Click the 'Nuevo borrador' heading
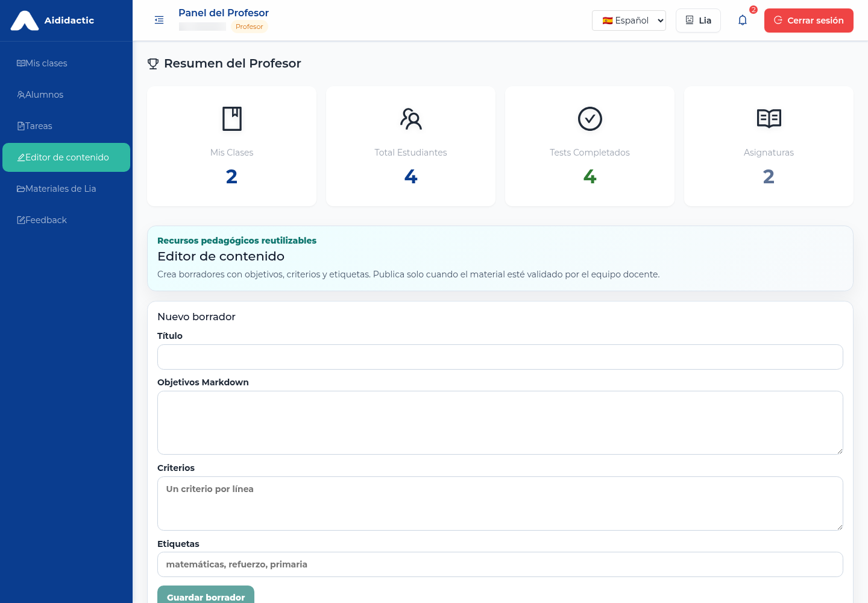Viewport: 868px width, 603px height. (197, 317)
